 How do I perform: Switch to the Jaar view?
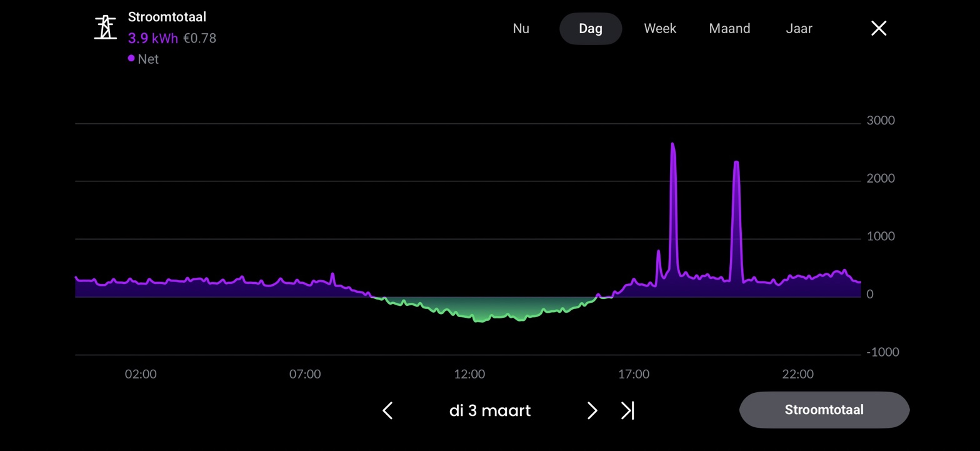799,29
